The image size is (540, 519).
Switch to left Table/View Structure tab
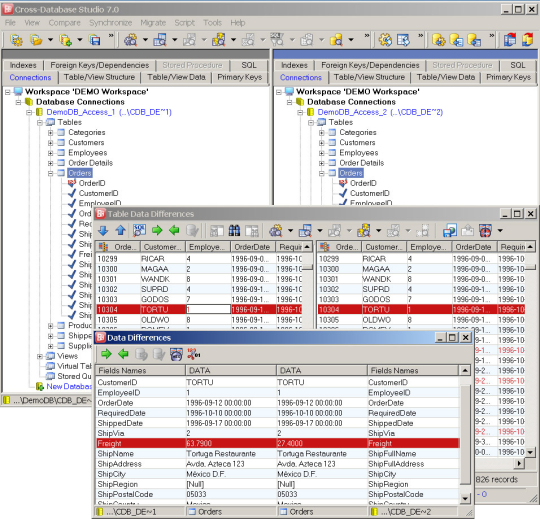coord(100,77)
